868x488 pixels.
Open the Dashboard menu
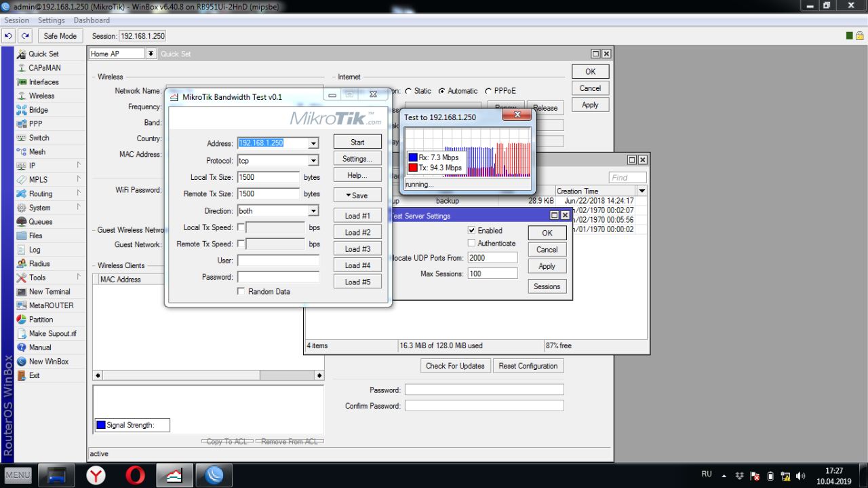[92, 20]
